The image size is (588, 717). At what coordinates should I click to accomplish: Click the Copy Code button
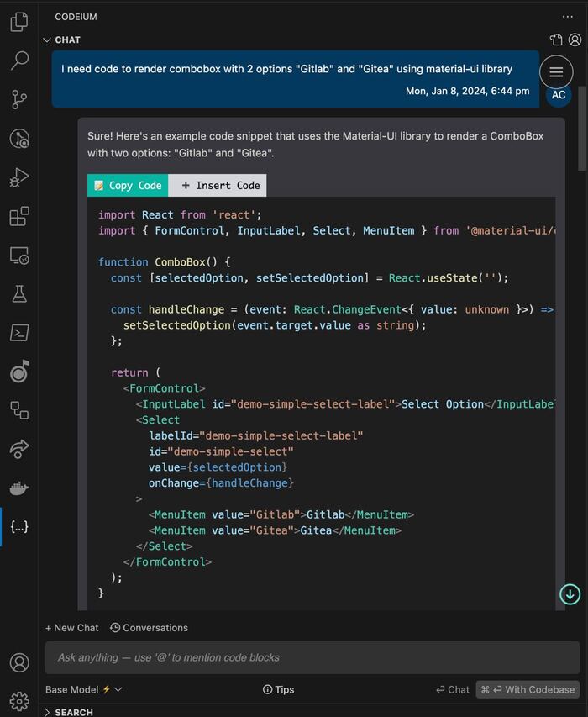click(x=128, y=186)
